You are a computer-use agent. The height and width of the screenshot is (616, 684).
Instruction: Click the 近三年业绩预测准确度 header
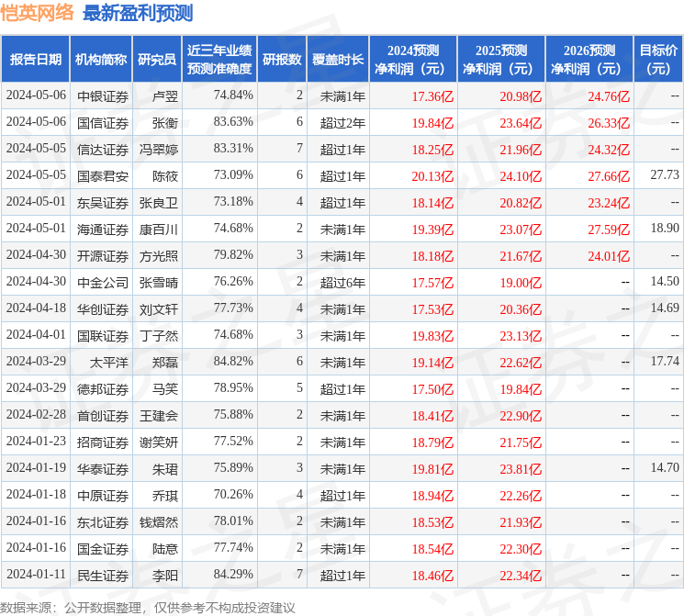219,60
